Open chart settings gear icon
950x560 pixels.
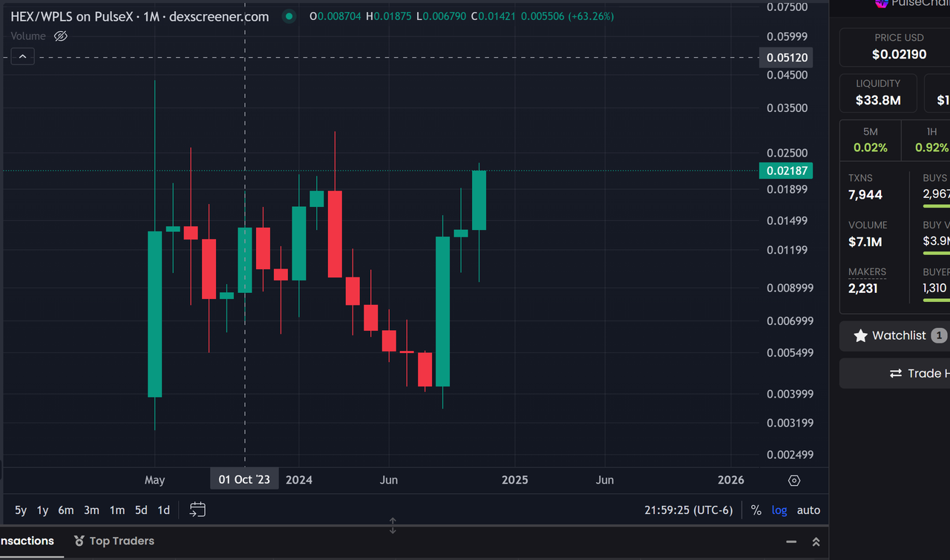(794, 481)
